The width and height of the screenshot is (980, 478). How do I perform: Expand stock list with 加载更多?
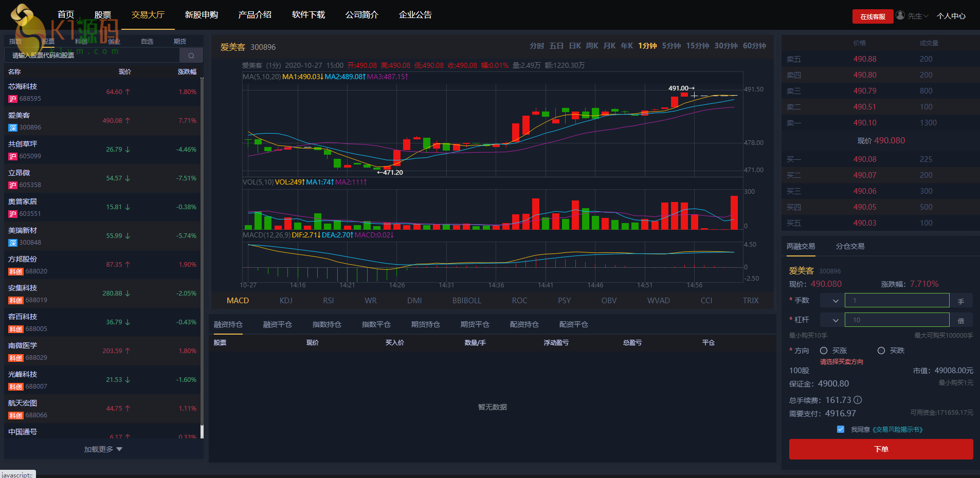pyautogui.click(x=103, y=449)
